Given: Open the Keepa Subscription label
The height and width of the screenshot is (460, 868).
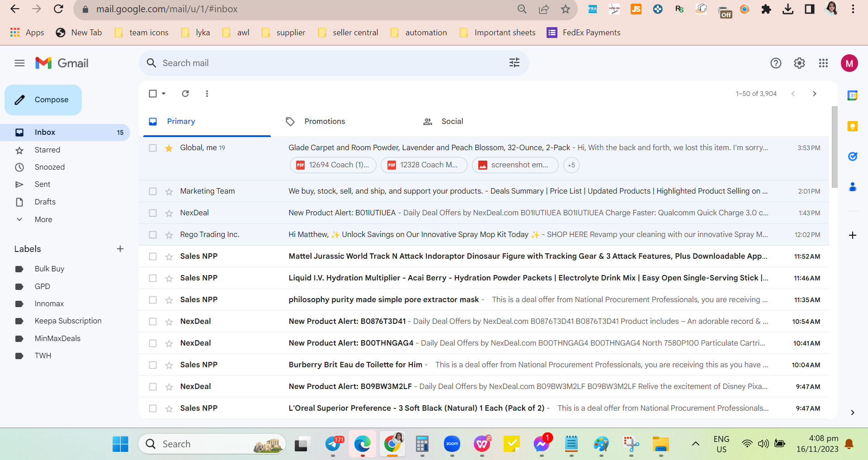Looking at the screenshot, I should tap(68, 321).
